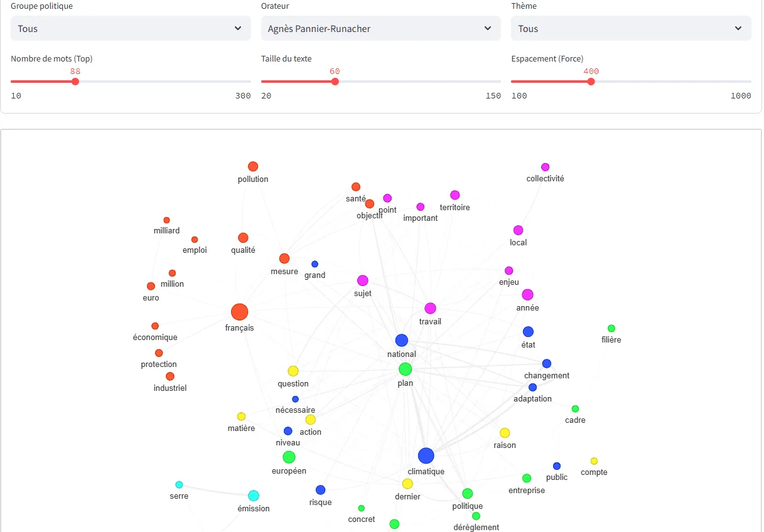Click the Nombre de mots slider handle
Screen dimensions: 764x532
click(x=75, y=82)
